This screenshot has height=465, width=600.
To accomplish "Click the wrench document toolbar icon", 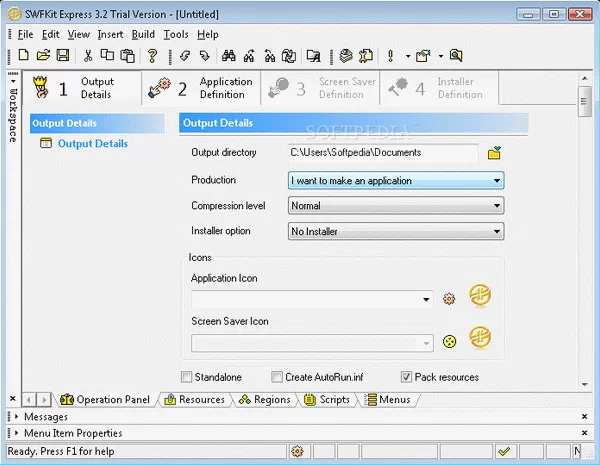I will (366, 56).
